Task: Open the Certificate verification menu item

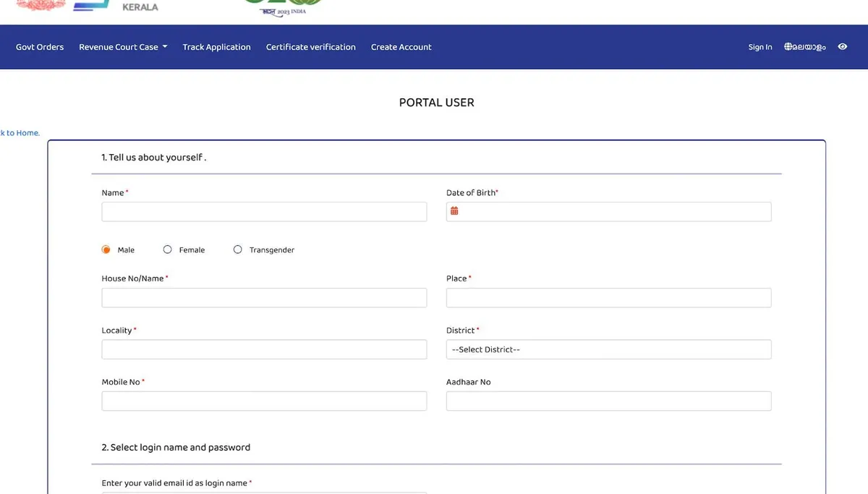Action: [x=310, y=46]
